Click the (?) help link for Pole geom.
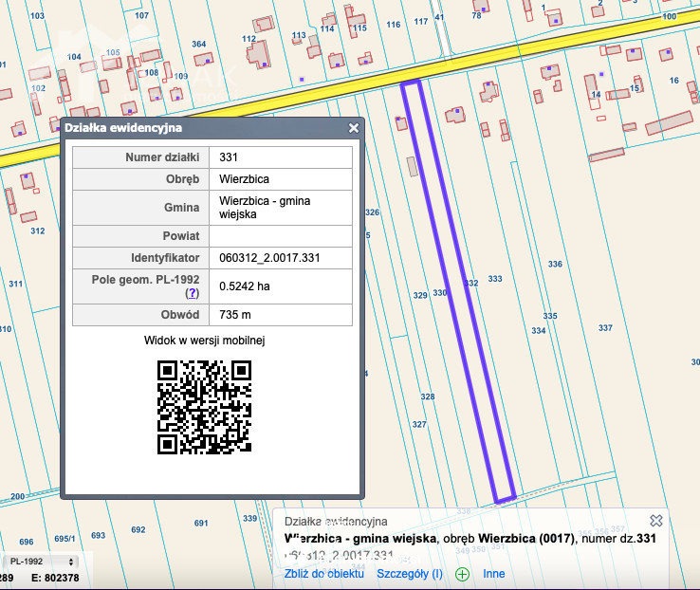The image size is (700, 590). point(193,294)
